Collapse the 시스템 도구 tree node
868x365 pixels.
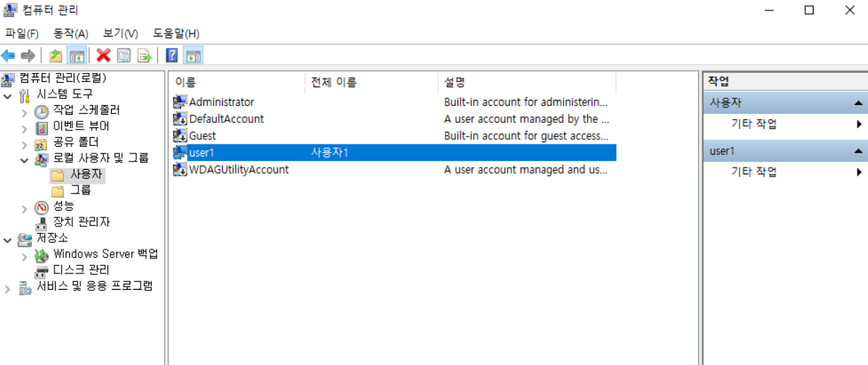tap(7, 96)
